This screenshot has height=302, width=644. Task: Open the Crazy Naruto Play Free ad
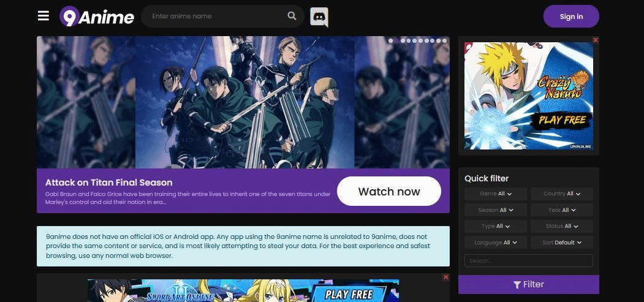tap(529, 96)
